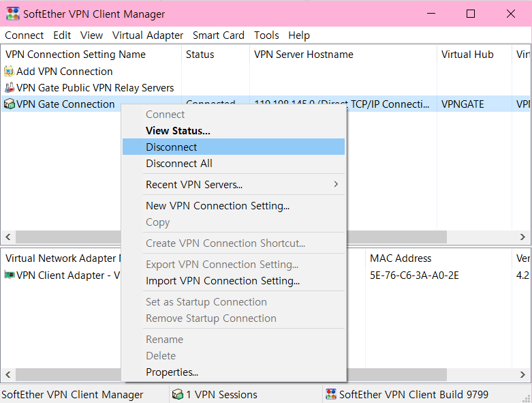Click the adapter list's left scroll arrow

click(8, 374)
